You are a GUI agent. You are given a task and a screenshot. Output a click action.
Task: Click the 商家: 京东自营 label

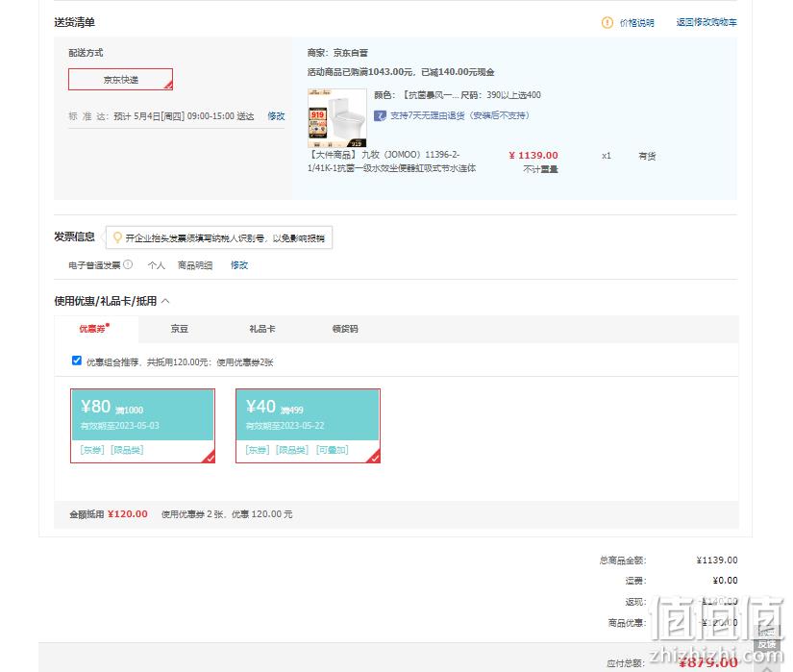coord(337,53)
